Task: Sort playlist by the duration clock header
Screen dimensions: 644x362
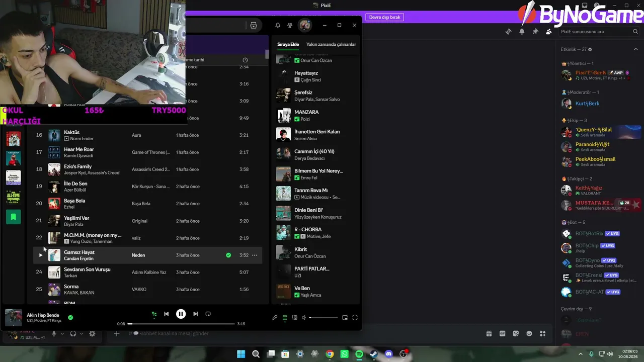Action: (x=245, y=60)
